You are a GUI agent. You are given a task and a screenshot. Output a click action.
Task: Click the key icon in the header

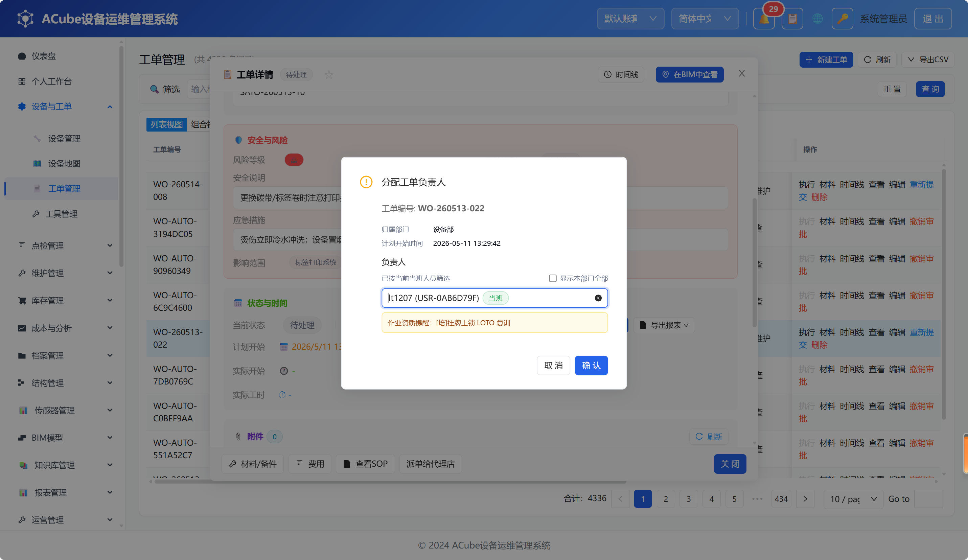[842, 19]
